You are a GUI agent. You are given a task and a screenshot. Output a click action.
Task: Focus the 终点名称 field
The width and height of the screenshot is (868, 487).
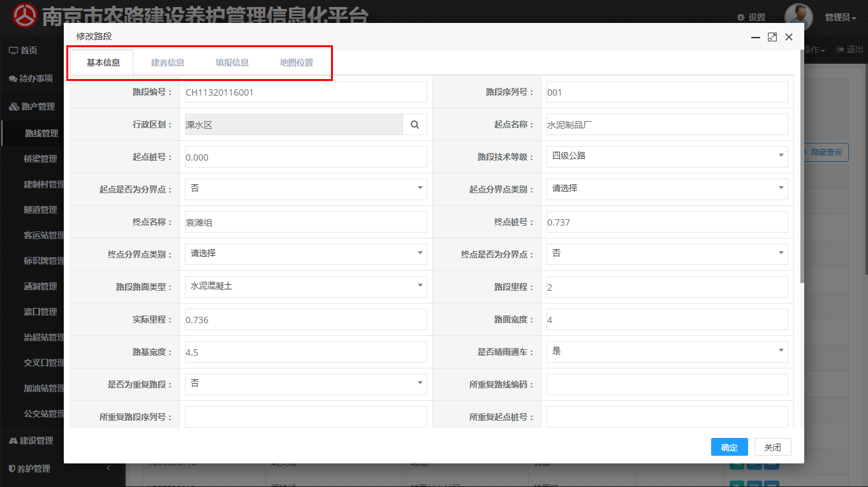tap(305, 222)
